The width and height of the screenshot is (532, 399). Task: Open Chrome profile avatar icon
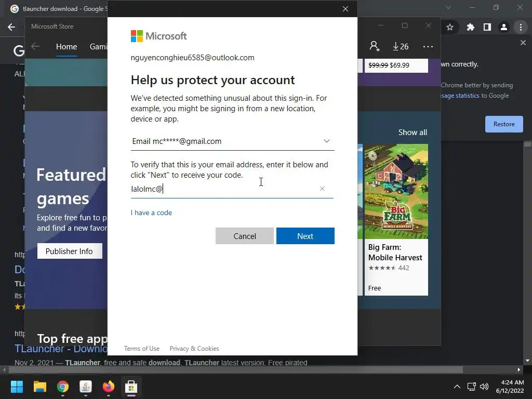(504, 27)
